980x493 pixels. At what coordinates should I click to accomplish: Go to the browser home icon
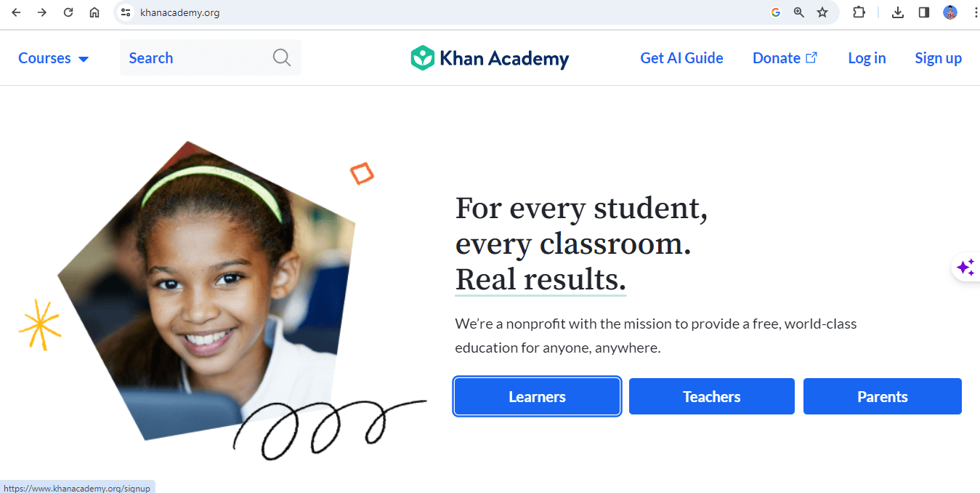click(94, 12)
